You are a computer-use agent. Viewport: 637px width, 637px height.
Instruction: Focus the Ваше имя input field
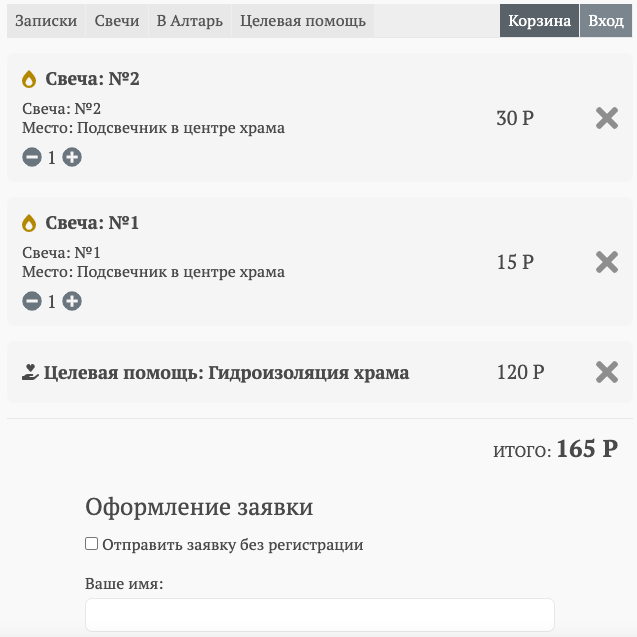(319, 615)
